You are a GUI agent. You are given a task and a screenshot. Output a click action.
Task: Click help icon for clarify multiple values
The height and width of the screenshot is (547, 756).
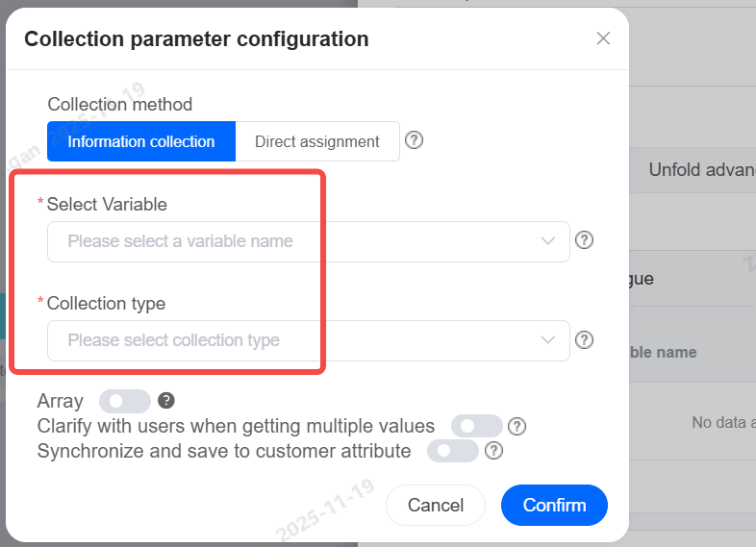[517, 426]
